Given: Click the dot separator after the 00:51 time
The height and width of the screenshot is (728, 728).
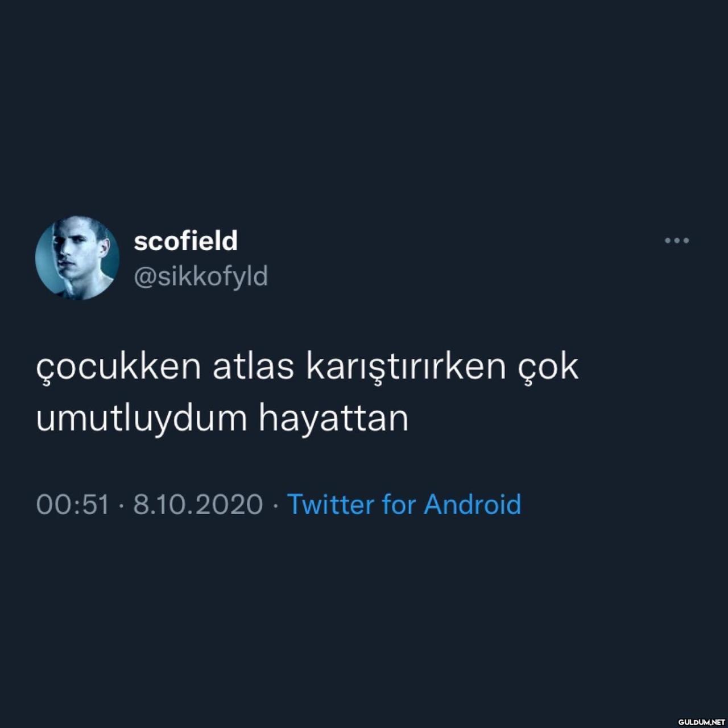Looking at the screenshot, I should (121, 505).
